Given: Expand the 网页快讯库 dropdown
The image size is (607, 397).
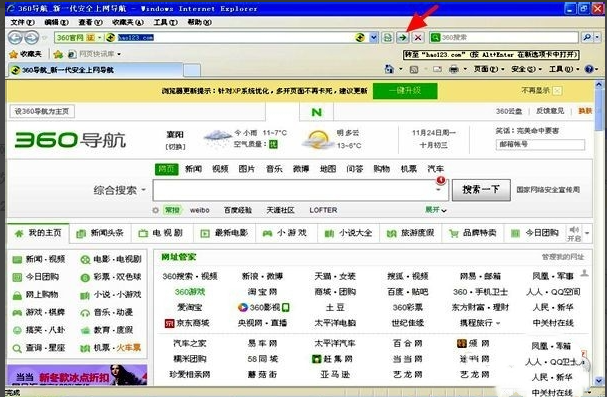Looking at the screenshot, I should (x=119, y=54).
